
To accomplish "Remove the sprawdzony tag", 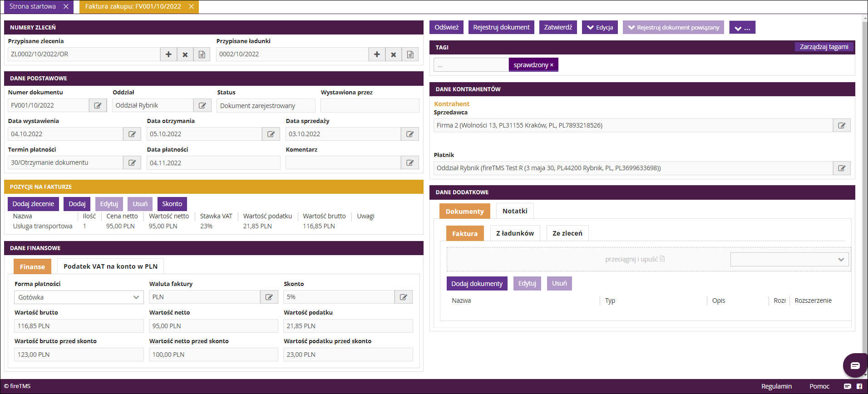I will click(x=552, y=65).
